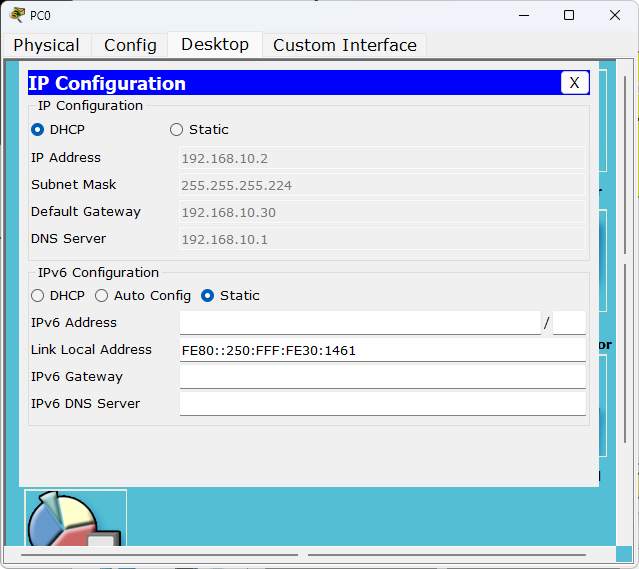Focus the IPv6 Gateway field
This screenshot has height=569, width=639.
pos(383,377)
